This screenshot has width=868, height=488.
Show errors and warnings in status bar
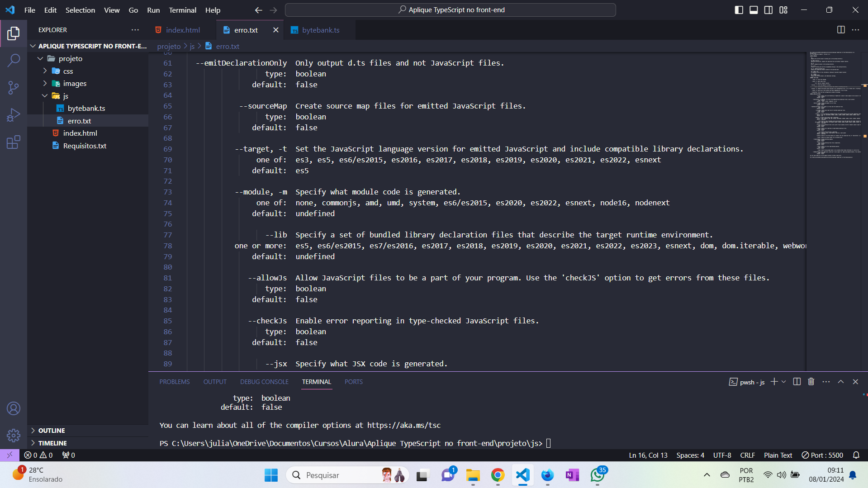[x=38, y=455]
